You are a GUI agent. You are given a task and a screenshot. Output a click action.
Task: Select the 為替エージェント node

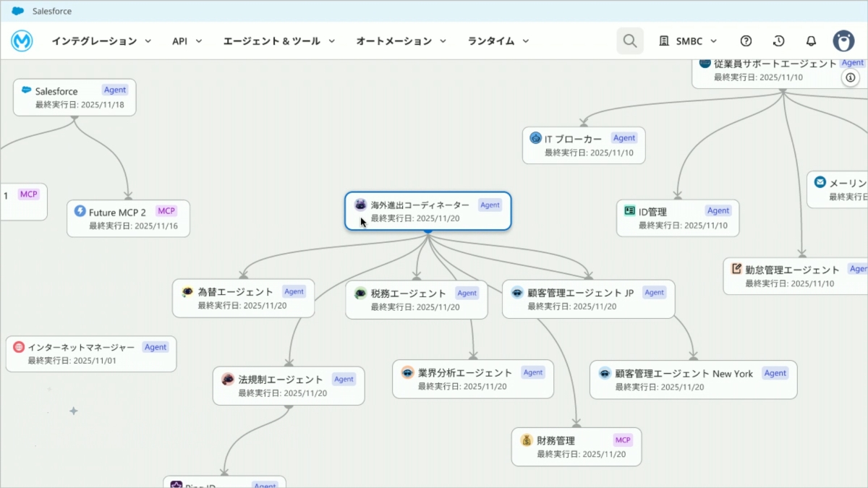tap(244, 298)
